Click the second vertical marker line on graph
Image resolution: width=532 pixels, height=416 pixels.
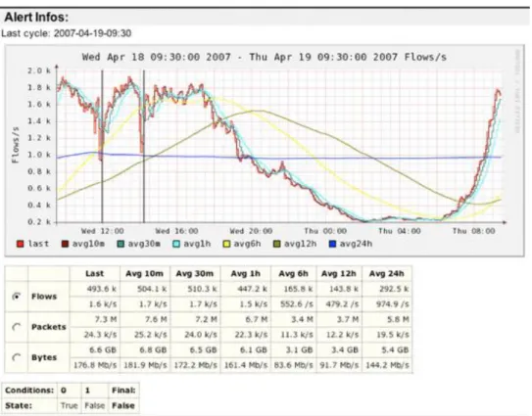tap(144, 147)
